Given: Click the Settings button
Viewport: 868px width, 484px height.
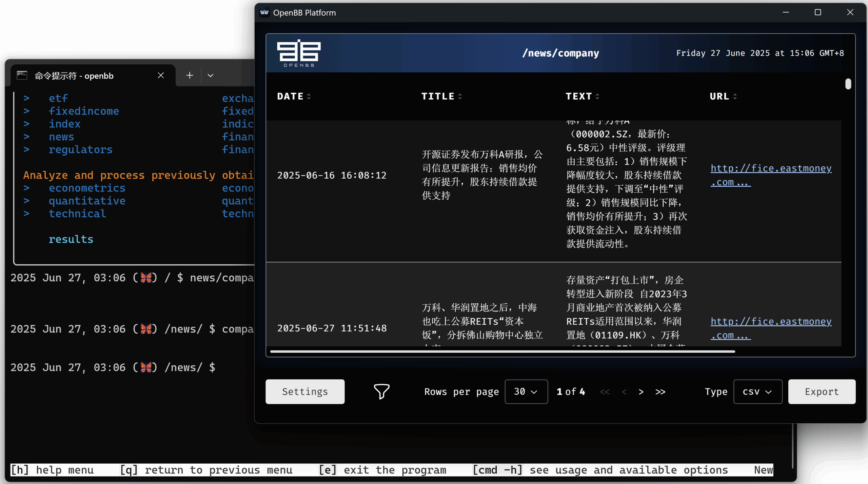Looking at the screenshot, I should pos(305,392).
